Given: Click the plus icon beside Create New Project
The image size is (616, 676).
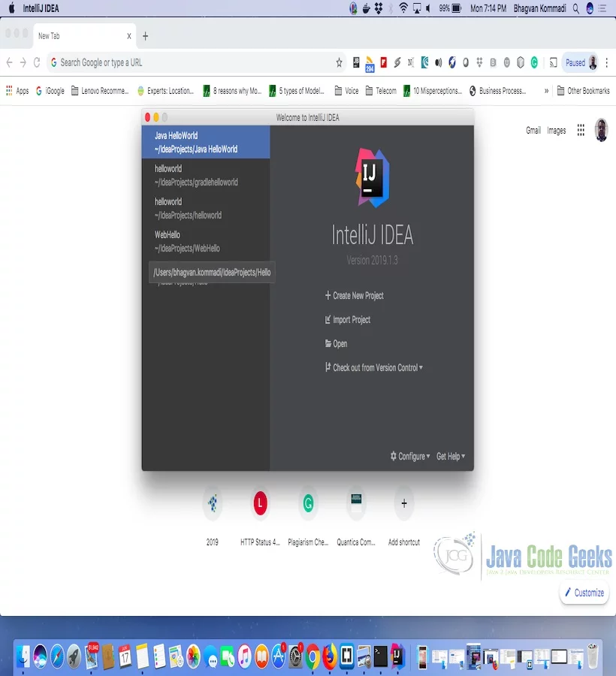Looking at the screenshot, I should [x=328, y=295].
